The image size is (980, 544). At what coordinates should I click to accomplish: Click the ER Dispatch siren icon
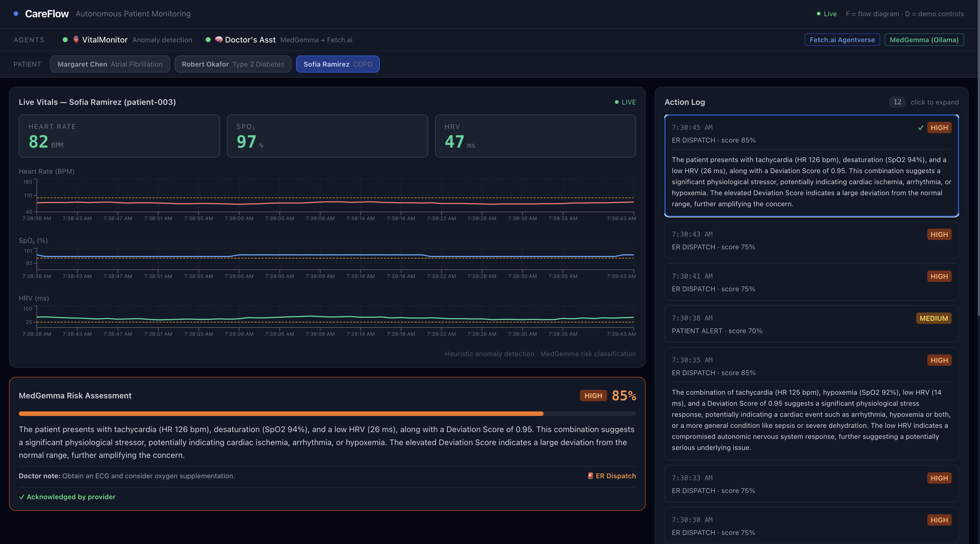590,475
